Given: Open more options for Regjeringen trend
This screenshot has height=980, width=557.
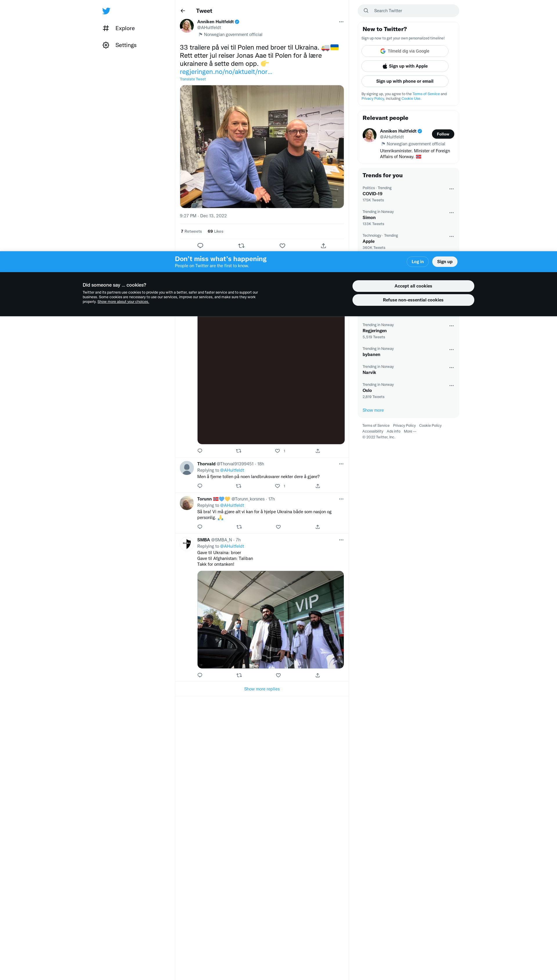Looking at the screenshot, I should pos(451,326).
